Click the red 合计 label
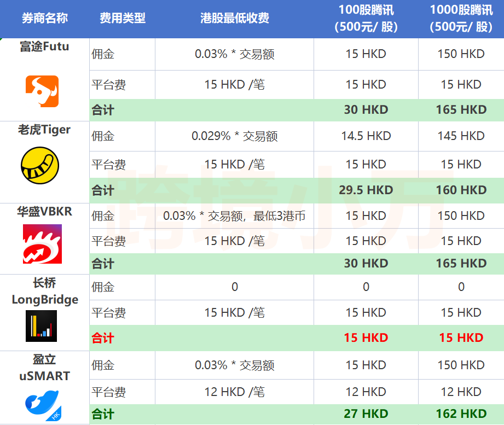Viewport: 504px width, 425px height. 103,338
